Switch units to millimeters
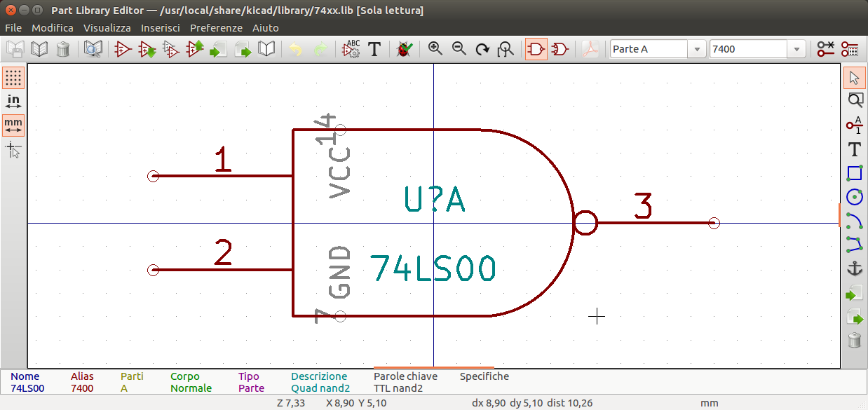This screenshot has height=410, width=868. pyautogui.click(x=13, y=125)
